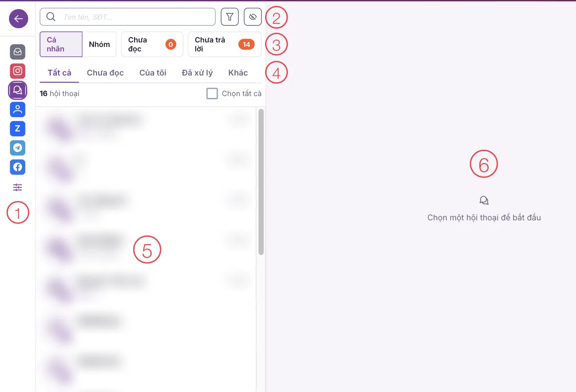Image resolution: width=576 pixels, height=392 pixels.
Task: Select the chat conversations icon in sidebar
Action: (x=18, y=90)
